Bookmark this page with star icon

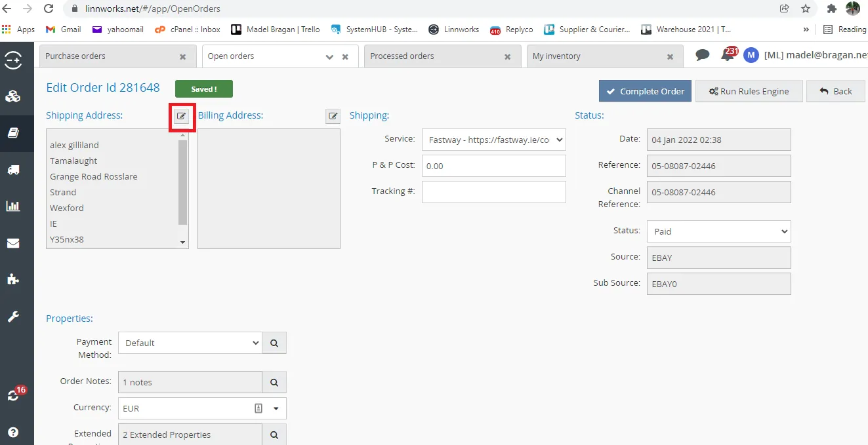click(x=806, y=9)
